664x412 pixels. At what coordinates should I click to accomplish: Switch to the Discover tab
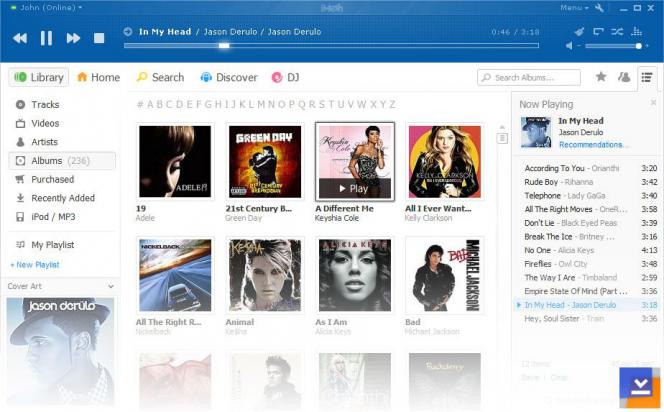pos(228,77)
